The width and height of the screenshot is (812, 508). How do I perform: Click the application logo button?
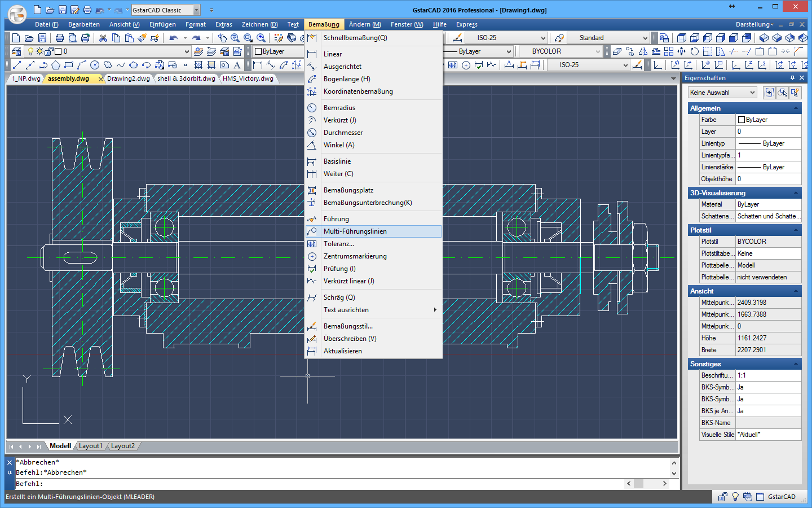(x=17, y=14)
